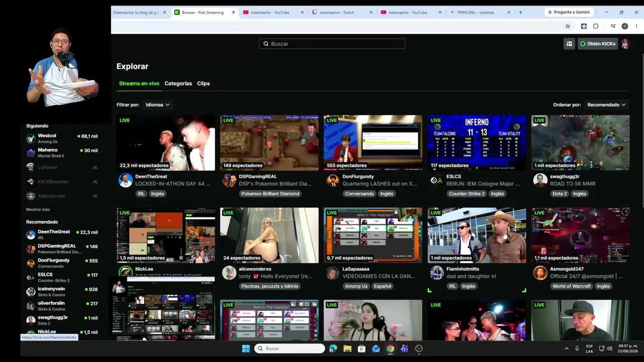Open DeenTheGreat's avatar in the Recomendado list
The height and width of the screenshot is (362, 644).
click(31, 234)
